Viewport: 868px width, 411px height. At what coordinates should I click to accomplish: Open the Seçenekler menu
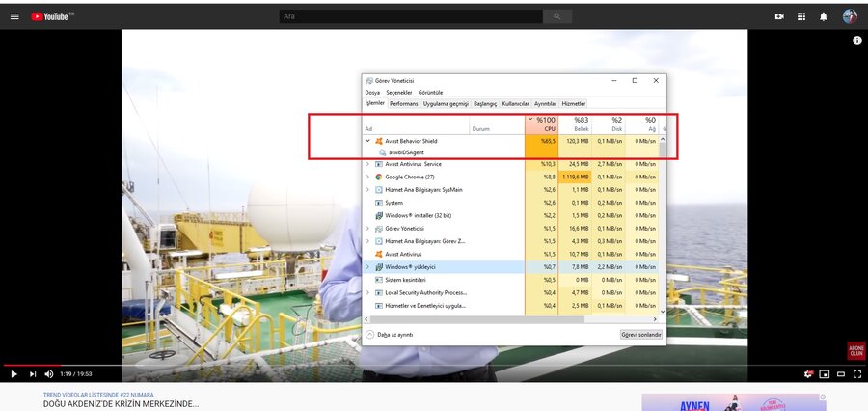(x=399, y=92)
